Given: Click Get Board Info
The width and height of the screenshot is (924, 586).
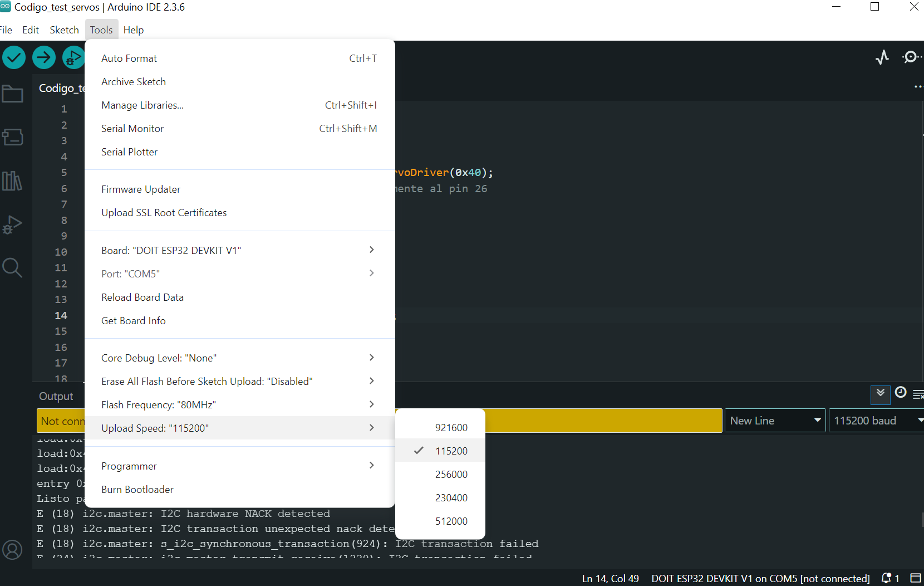Looking at the screenshot, I should click(x=240, y=320).
